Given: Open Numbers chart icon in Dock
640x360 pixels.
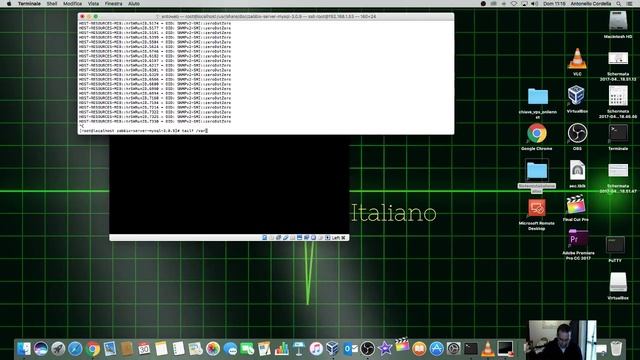Looking at the screenshot, I should pyautogui.click(x=282, y=349).
